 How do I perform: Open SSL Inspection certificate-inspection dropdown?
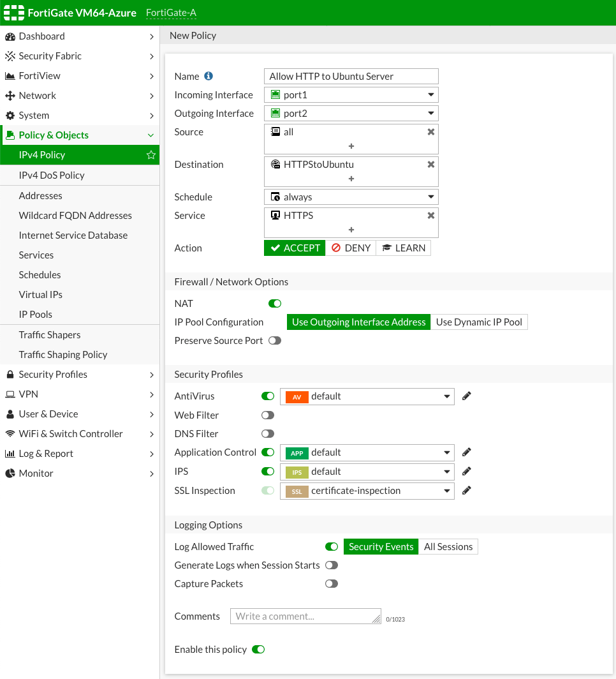point(367,491)
